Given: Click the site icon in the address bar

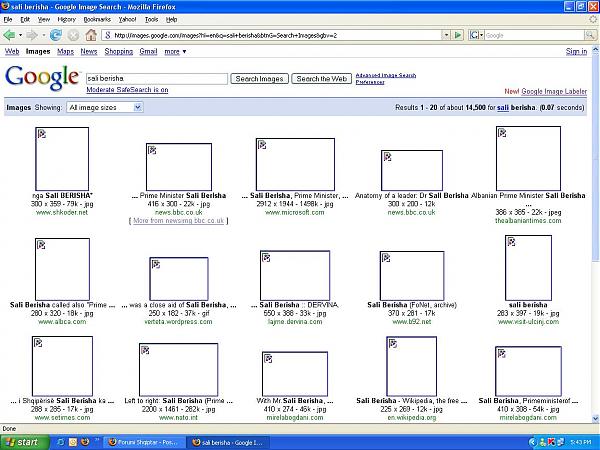Looking at the screenshot, I should pos(108,35).
